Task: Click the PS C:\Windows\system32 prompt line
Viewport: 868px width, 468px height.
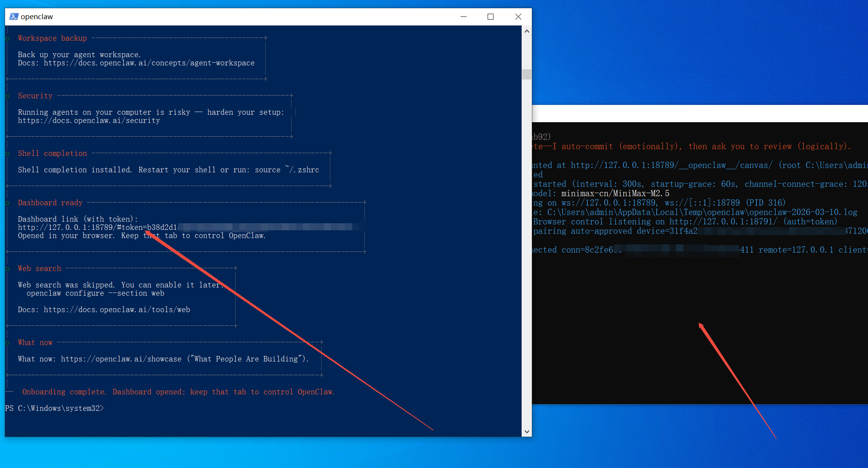Action: [x=54, y=408]
